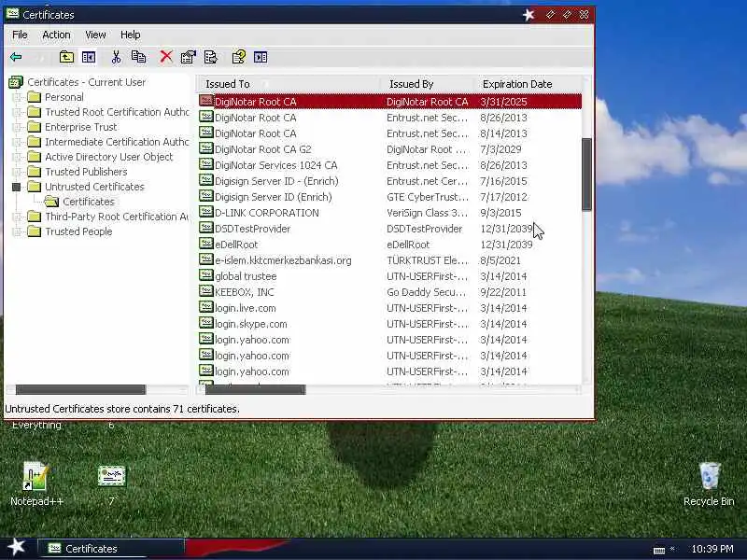Sort by the Expiration Date column header
Screen dimensions: 747x560
528,84
